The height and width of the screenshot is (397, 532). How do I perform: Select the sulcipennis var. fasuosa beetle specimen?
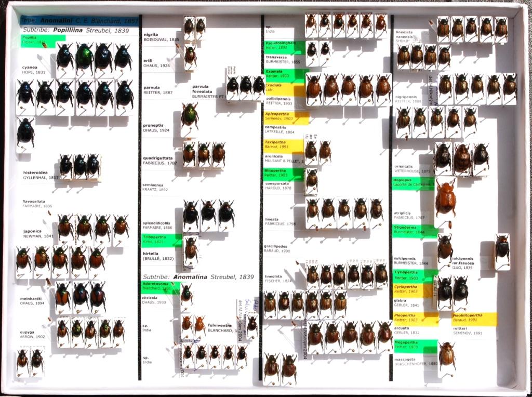(502, 248)
